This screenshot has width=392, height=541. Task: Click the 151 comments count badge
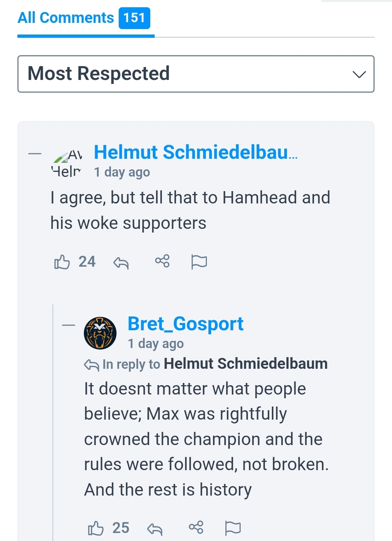tap(134, 18)
